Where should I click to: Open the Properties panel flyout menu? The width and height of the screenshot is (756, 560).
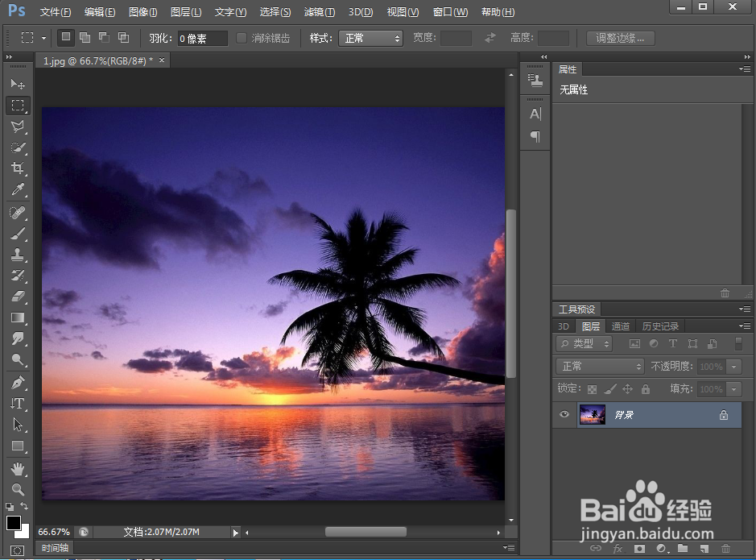pyautogui.click(x=745, y=69)
